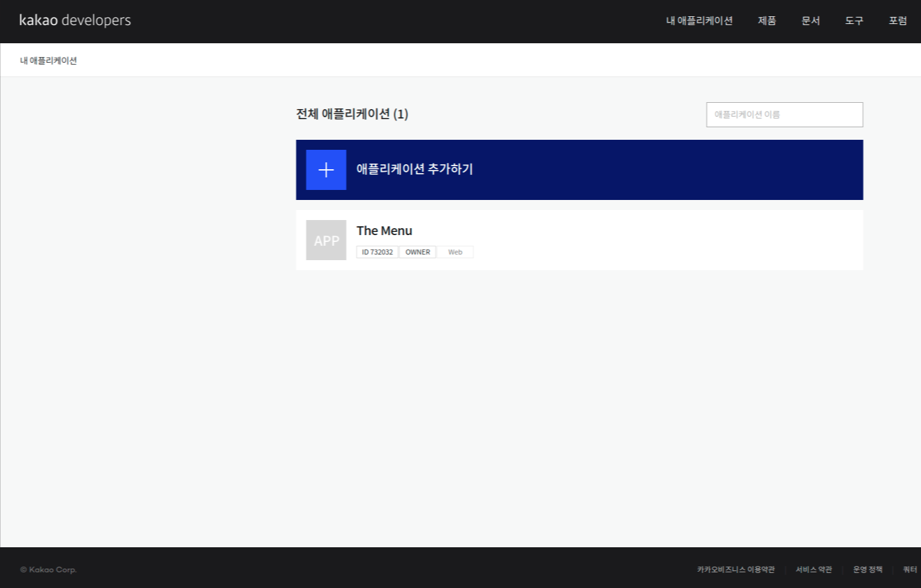
Task: Click the Web platform tag
Action: click(x=455, y=252)
